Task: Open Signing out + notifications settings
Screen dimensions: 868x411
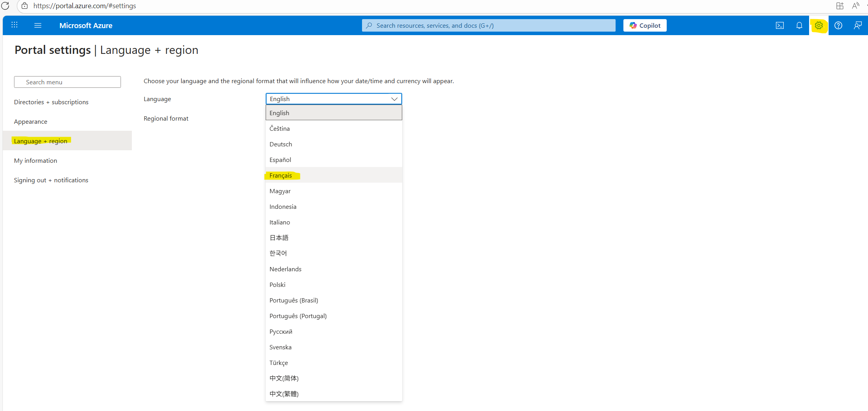Action: pos(51,180)
